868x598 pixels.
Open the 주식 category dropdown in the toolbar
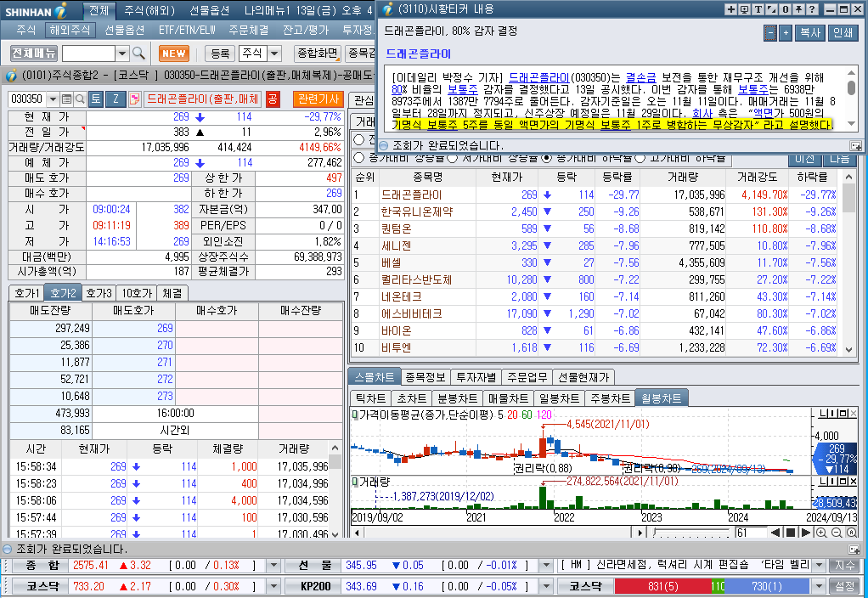coord(274,54)
